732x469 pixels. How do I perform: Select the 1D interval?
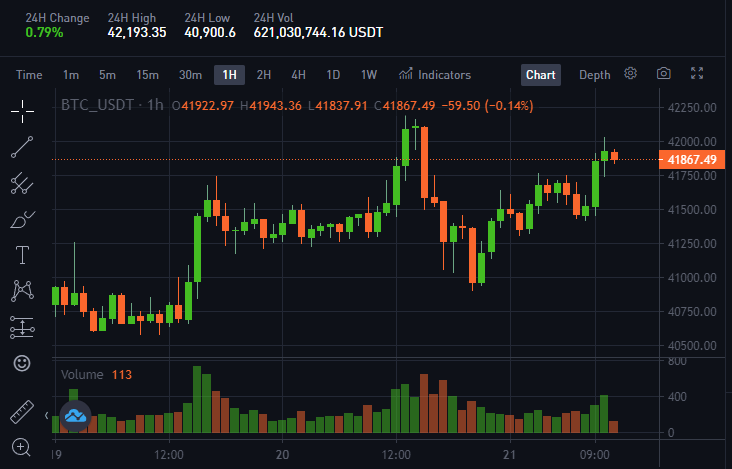(333, 75)
